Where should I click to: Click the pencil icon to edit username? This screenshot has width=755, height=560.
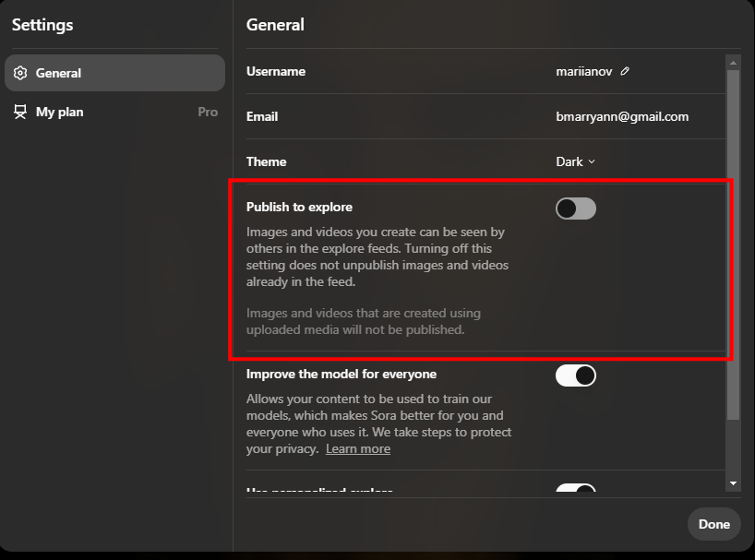click(625, 71)
